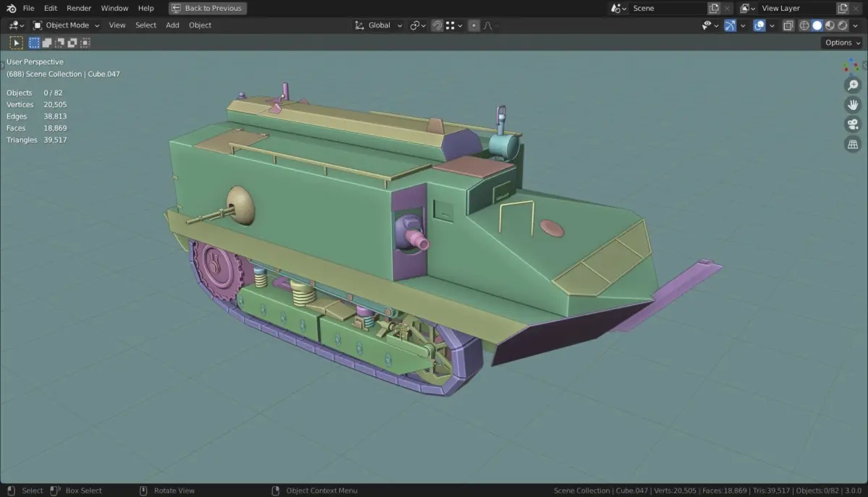Screen dimensions: 868x497
Task: Click the pan view hand icon
Action: (x=853, y=105)
